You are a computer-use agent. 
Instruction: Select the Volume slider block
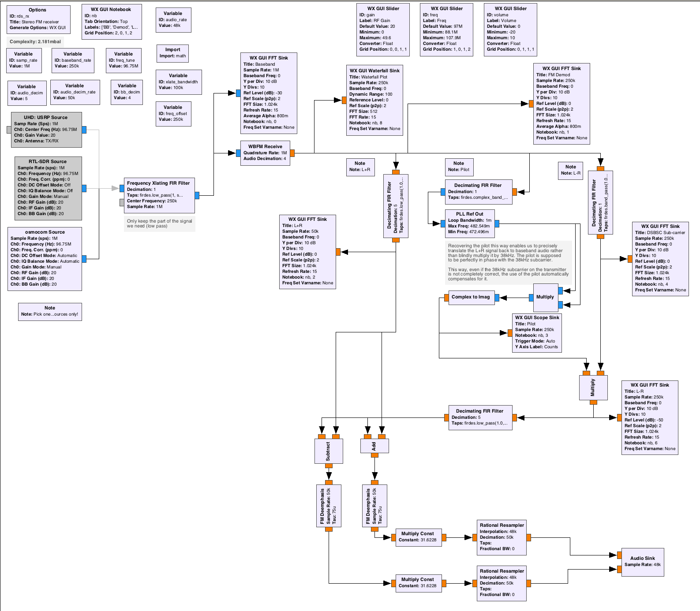[x=510, y=30]
